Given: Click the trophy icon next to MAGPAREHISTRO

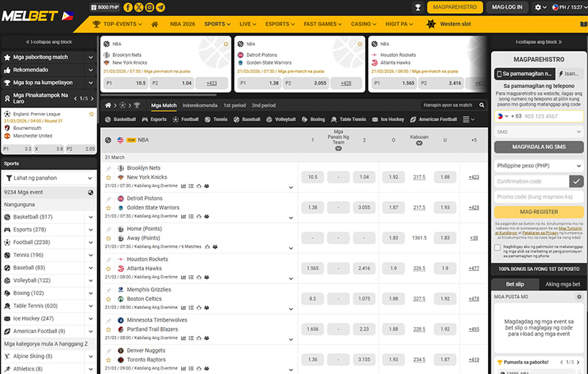Looking at the screenshot, I should tap(418, 7).
